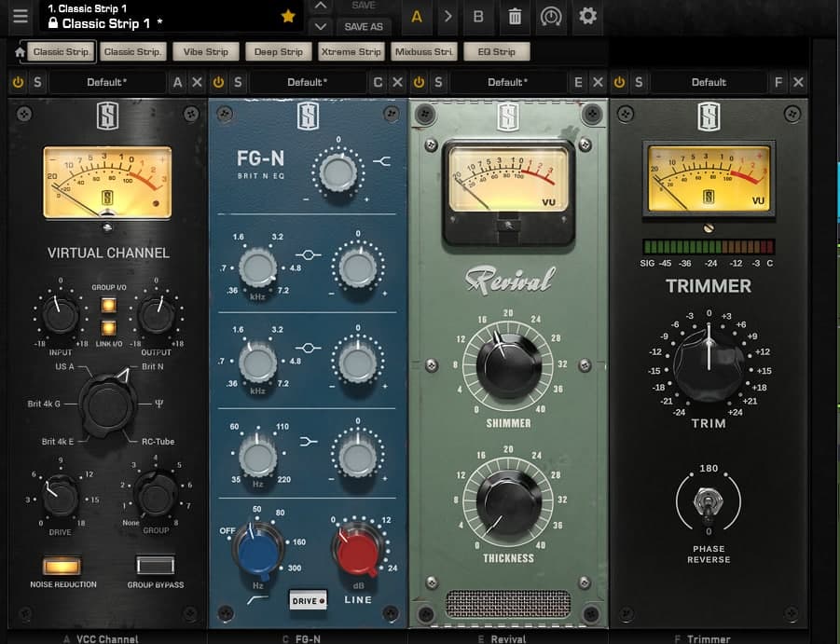Flip the PHASE REVERSE switch on Trimmer
The height and width of the screenshot is (644, 840).
(709, 503)
